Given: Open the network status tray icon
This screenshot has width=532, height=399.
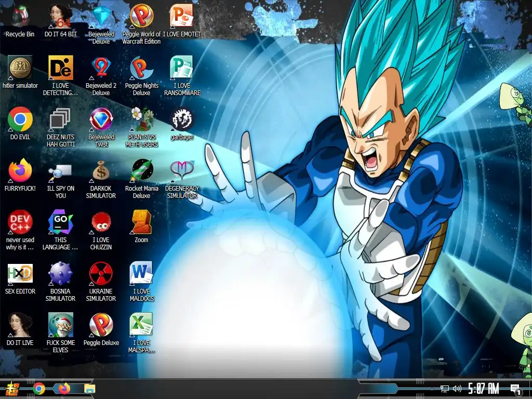Looking at the screenshot, I should point(445,389).
